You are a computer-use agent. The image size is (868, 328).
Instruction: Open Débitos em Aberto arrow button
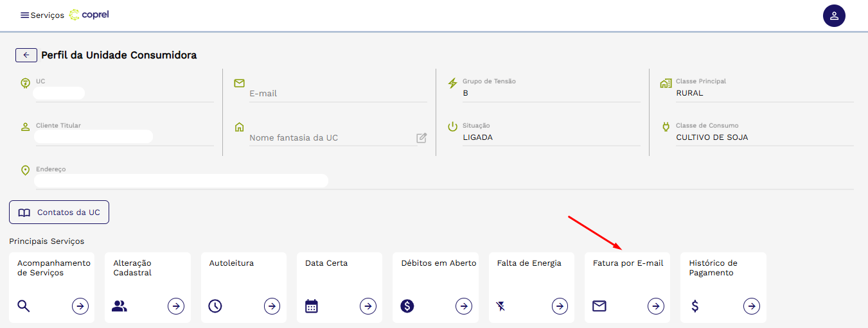click(464, 306)
